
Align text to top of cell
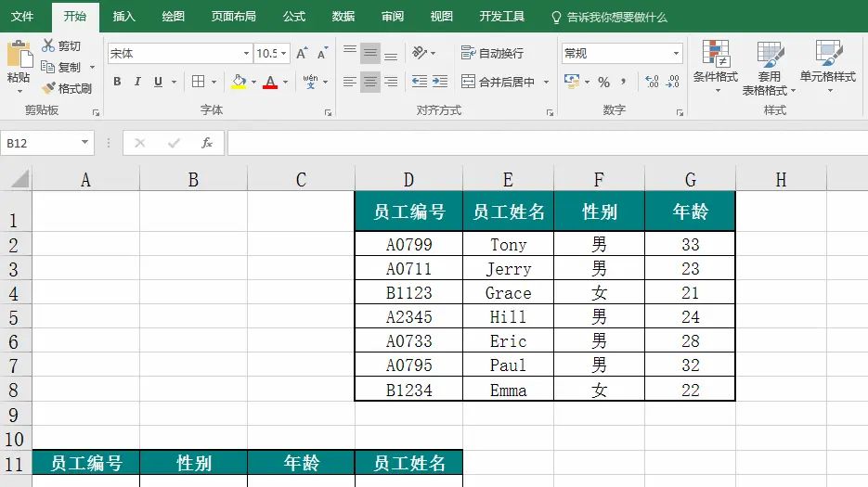[x=350, y=53]
